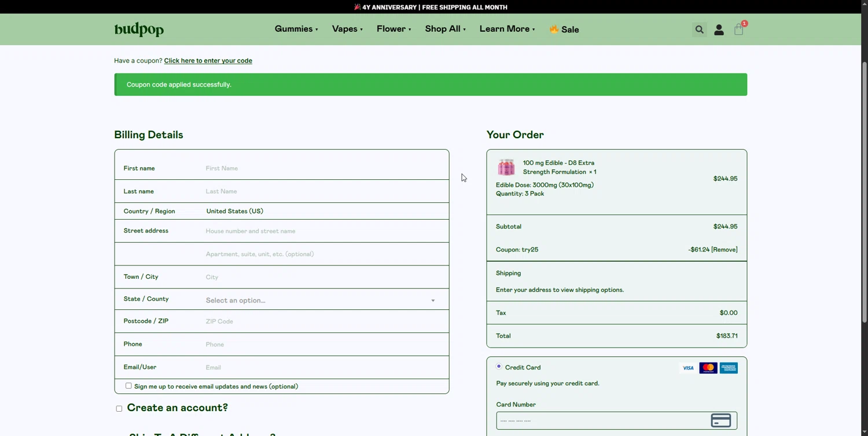Open the State / County dropdown
The width and height of the screenshot is (868, 436).
321,300
